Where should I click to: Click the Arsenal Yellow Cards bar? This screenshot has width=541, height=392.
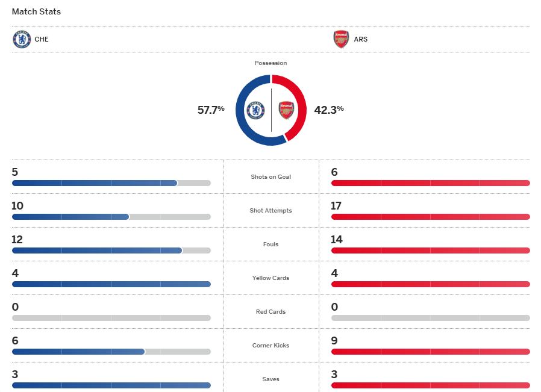point(430,284)
